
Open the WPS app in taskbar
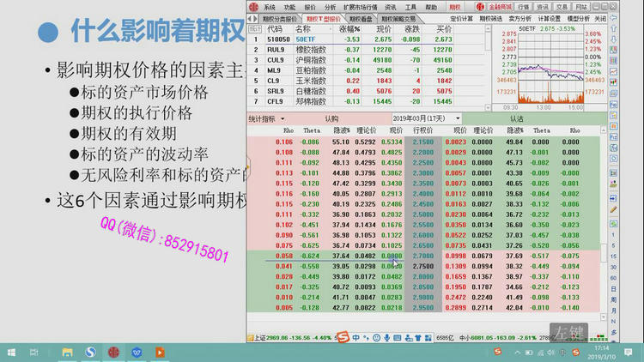coord(137,352)
